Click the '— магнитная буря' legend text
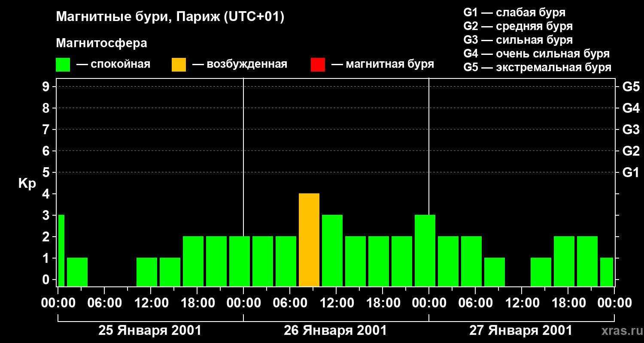 pyautogui.click(x=383, y=64)
